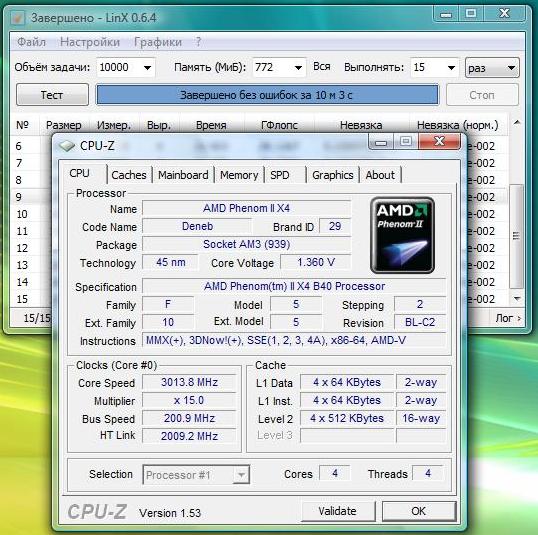Open the Графики menu in LinX
Image resolution: width=538 pixels, height=535 pixels.
[x=158, y=42]
